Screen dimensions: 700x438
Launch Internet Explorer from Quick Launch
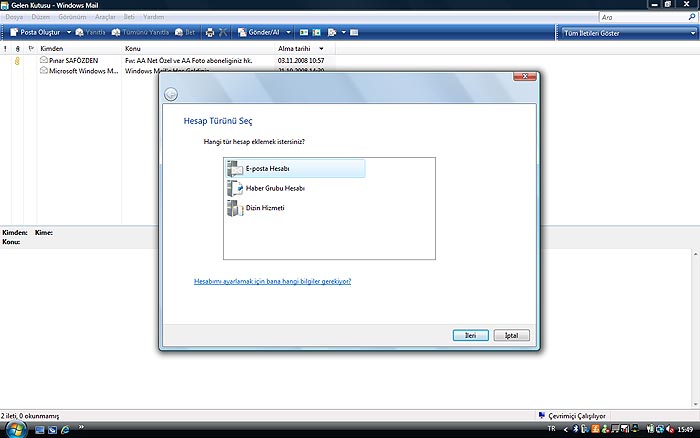point(65,430)
